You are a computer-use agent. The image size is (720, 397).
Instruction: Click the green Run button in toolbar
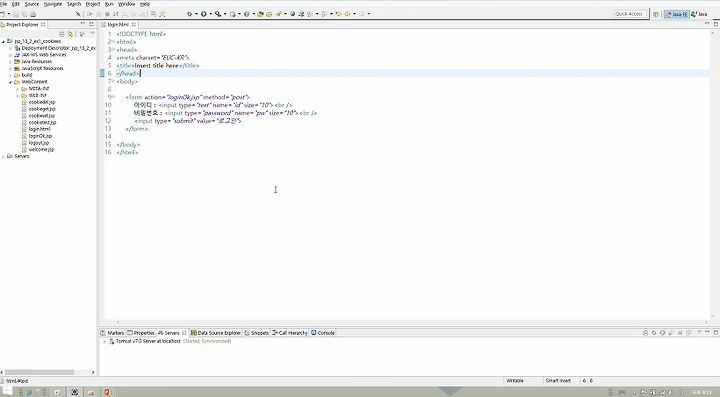click(203, 14)
